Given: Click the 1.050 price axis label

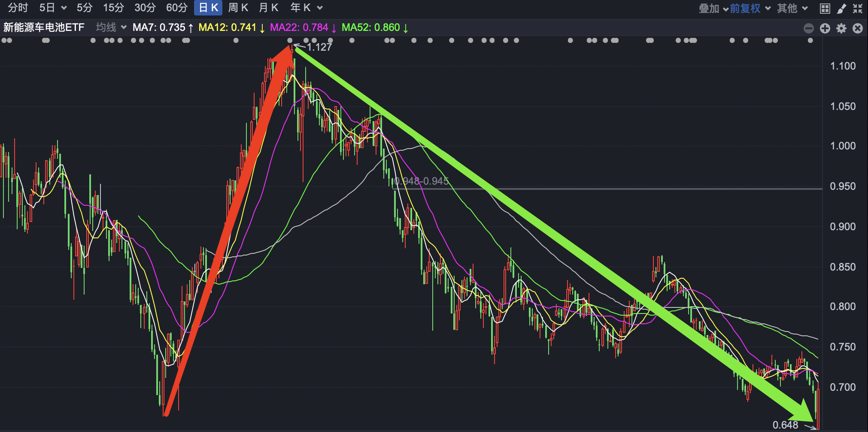Looking at the screenshot, I should (x=843, y=106).
